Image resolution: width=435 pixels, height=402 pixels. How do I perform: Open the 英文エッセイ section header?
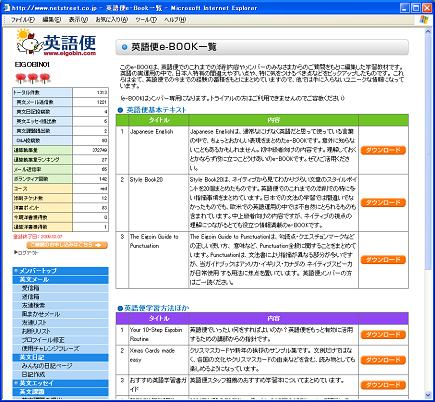(x=60, y=383)
